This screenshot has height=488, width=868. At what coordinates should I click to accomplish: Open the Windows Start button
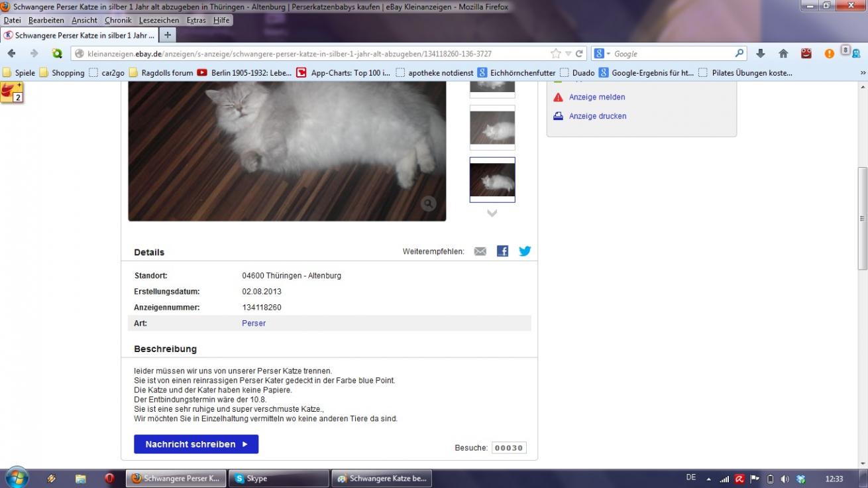click(x=16, y=477)
